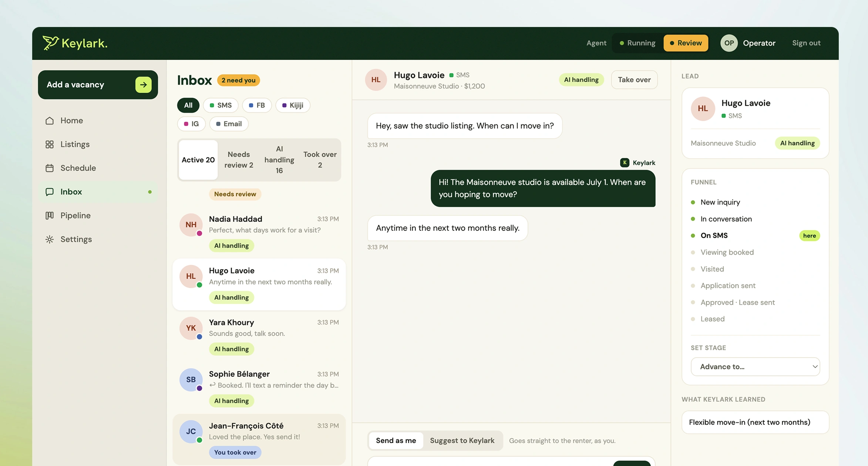Click the Keylark bird logo
This screenshot has height=466, width=868.
(x=50, y=43)
